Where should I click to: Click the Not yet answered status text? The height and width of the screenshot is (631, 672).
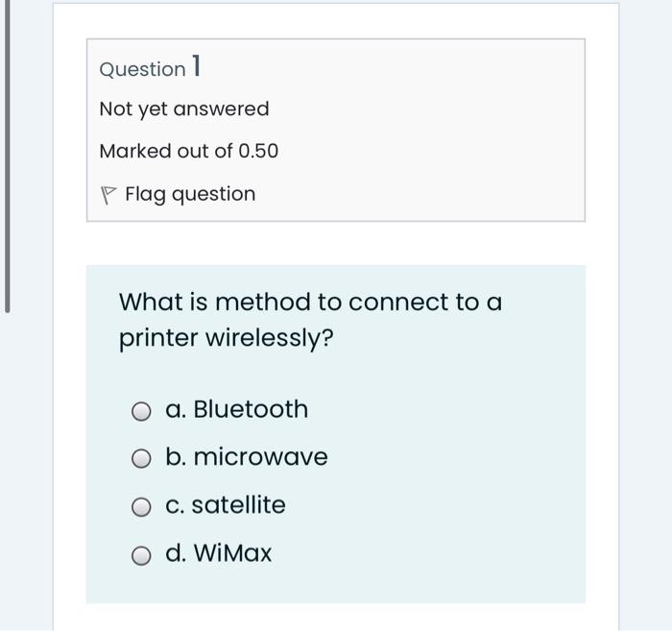tap(184, 109)
